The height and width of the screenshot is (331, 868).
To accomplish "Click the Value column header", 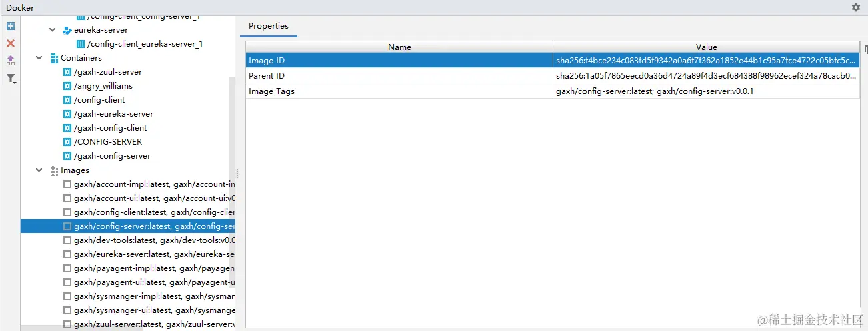I will click(x=706, y=47).
